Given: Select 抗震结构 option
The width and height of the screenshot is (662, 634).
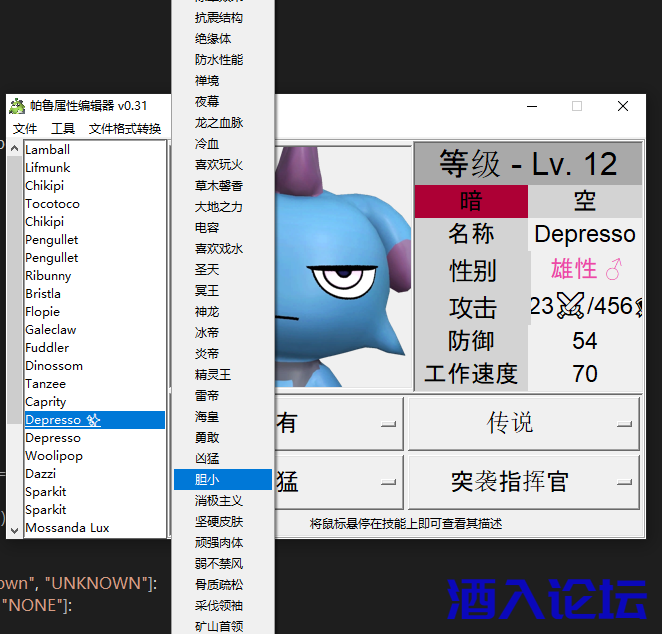Looking at the screenshot, I should coord(223,17).
